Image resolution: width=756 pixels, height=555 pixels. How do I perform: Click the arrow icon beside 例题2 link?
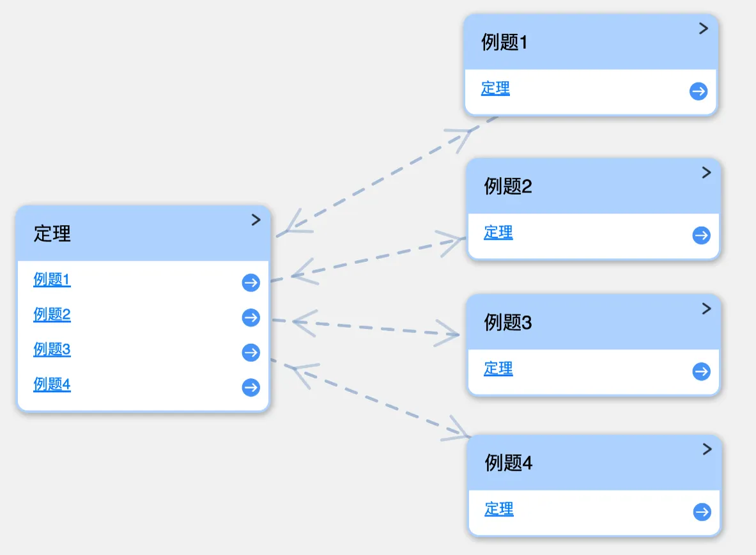click(251, 318)
